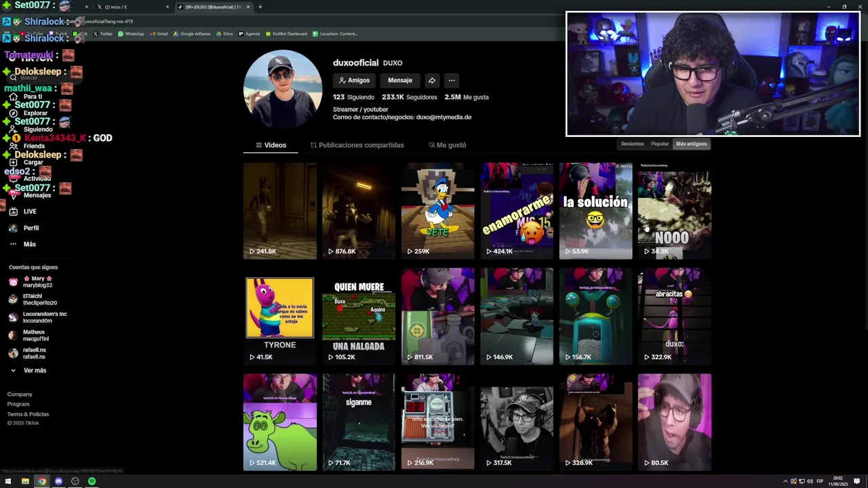Show hidden system tray icons chevron
This screenshot has height=488, width=868.
(785, 481)
